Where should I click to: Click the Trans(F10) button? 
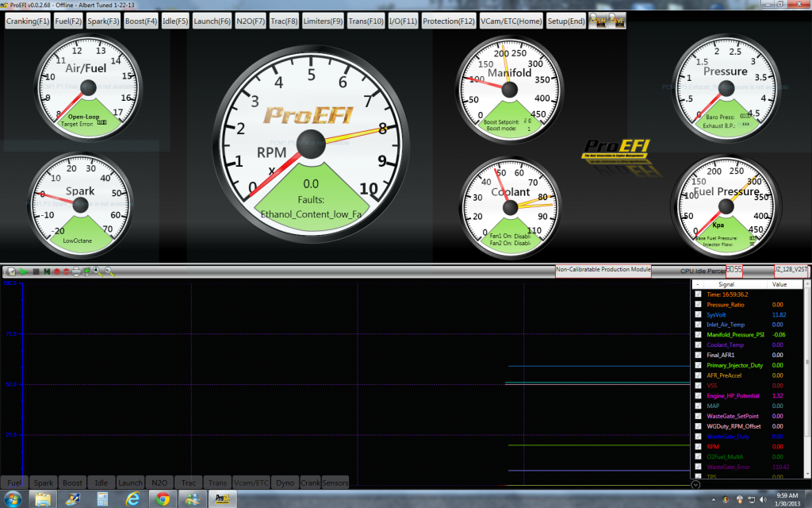(366, 21)
